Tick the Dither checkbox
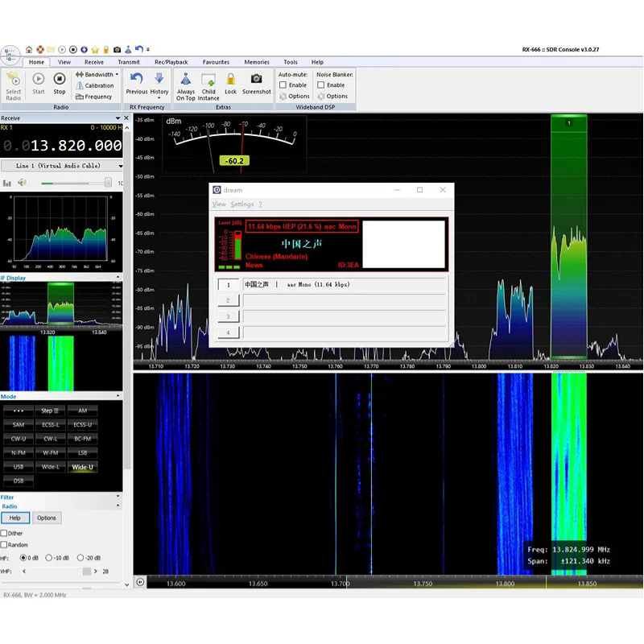Viewport: 644px width, 644px height. [x=5, y=533]
